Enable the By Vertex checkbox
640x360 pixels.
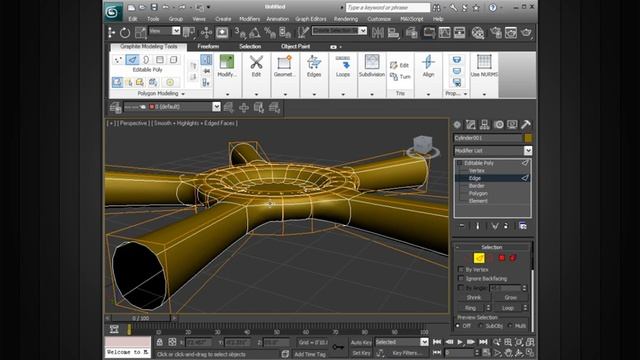tap(461, 269)
